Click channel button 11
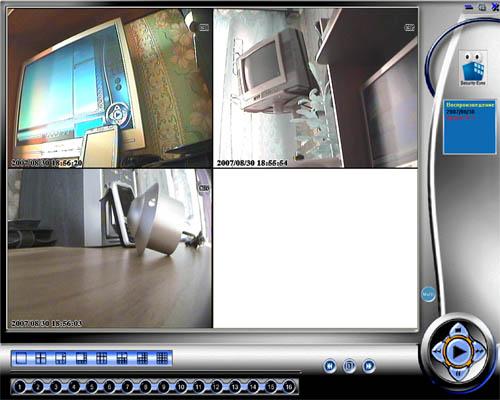 (x=199, y=387)
